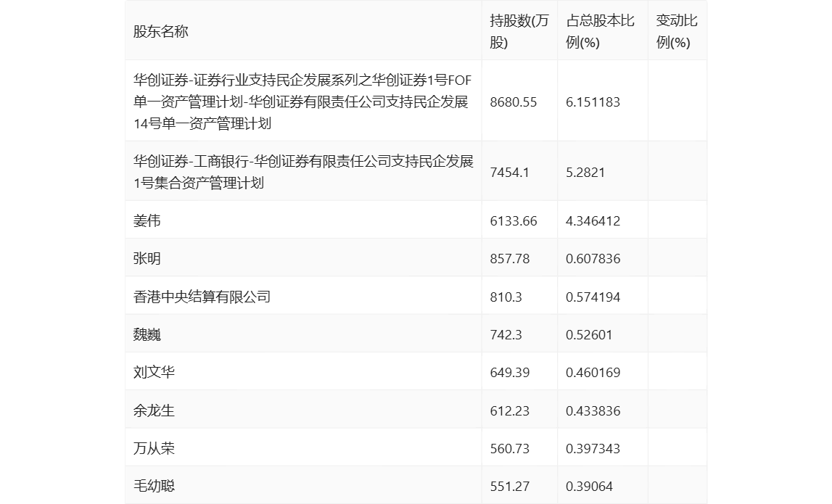Image resolution: width=832 pixels, height=504 pixels.
Task: Select shareholder name 姜伟
Action: [x=147, y=220]
